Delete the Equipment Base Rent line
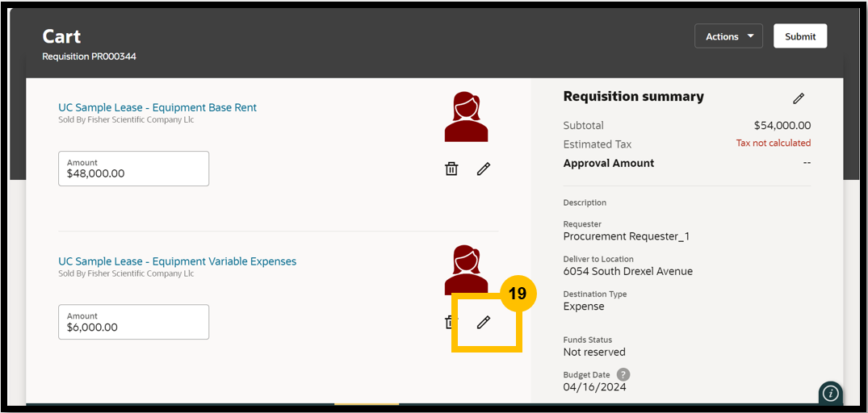 451,169
